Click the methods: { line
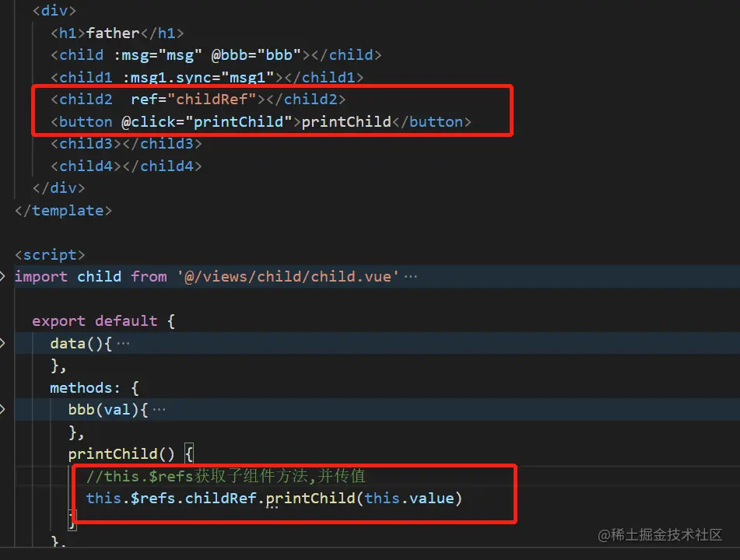Viewport: 740px width, 560px height. [x=94, y=388]
